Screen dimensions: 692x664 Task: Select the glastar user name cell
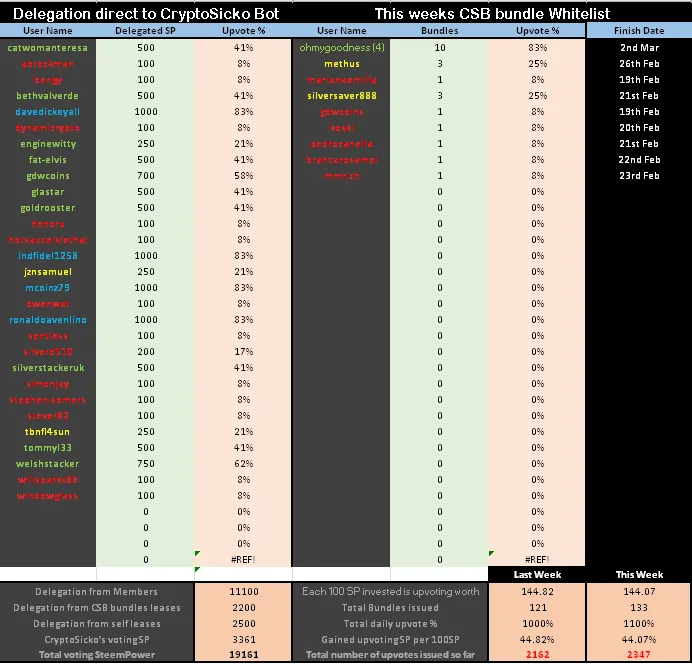(x=48, y=192)
